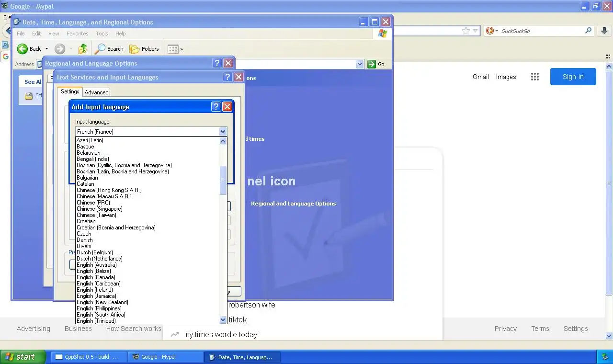Click the search magnifier in DuckDuckGo box
Image resolution: width=613 pixels, height=364 pixels.
click(589, 31)
